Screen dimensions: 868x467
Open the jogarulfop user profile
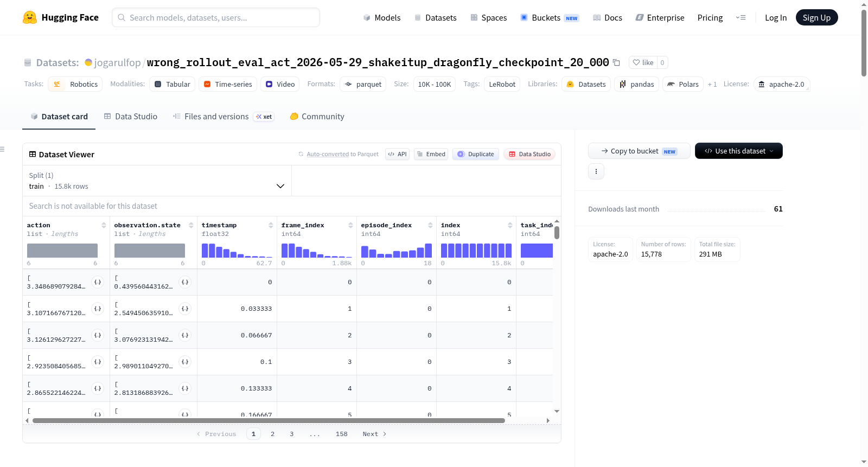(x=117, y=62)
